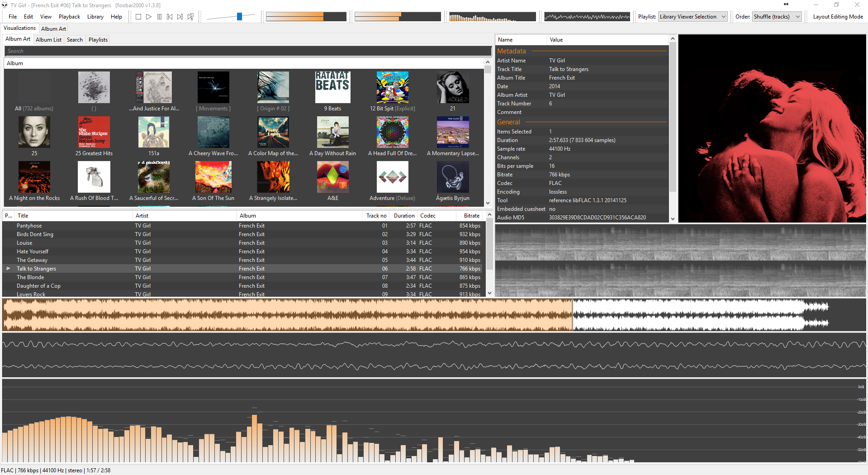Image resolution: width=868 pixels, height=475 pixels.
Task: Switch to the Album List tab
Action: pos(48,40)
